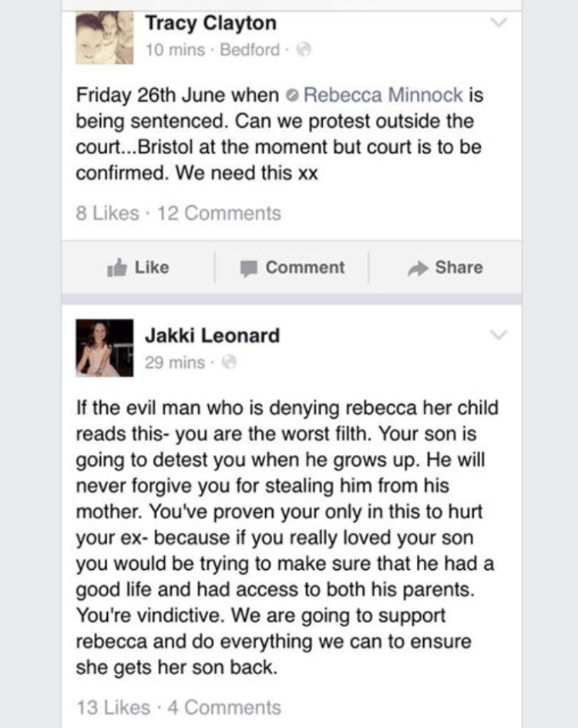Image resolution: width=578 pixels, height=728 pixels.
Task: Expand options chevron on Tracy Clayton's post
Action: (499, 23)
